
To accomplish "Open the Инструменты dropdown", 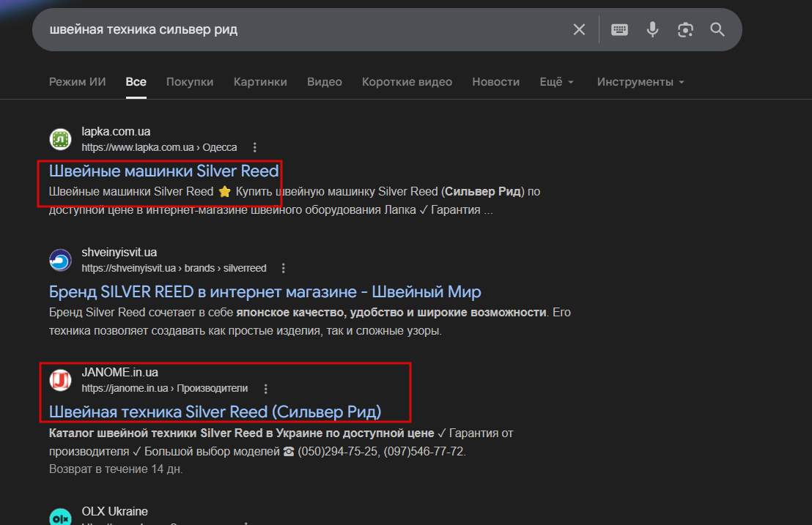I will [x=641, y=82].
